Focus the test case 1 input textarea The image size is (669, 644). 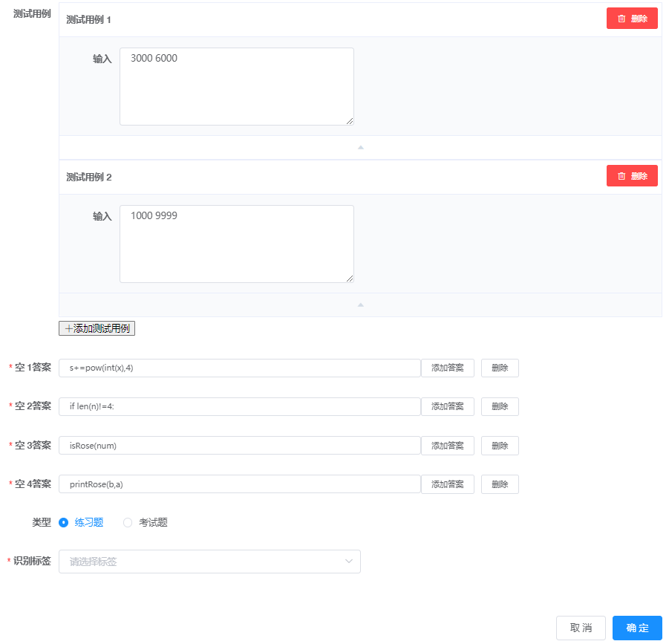point(236,86)
